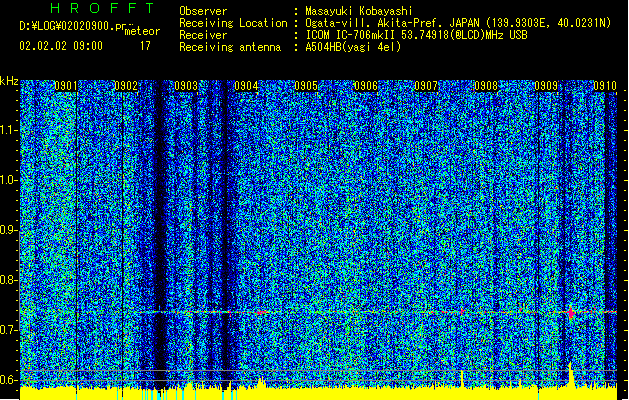Click the 1.1 kHz axis tick label
Viewport: 629px width, 400px height.
pos(9,130)
